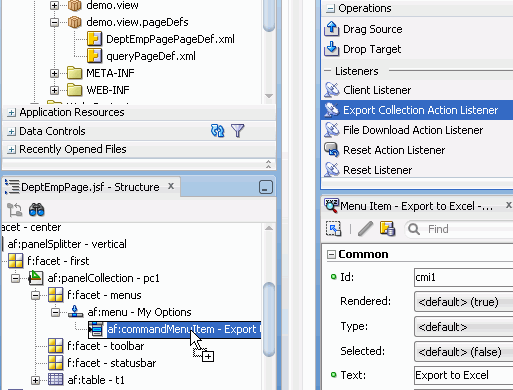513x390 pixels.
Task: Select File Download Action Listener
Action: [413, 130]
